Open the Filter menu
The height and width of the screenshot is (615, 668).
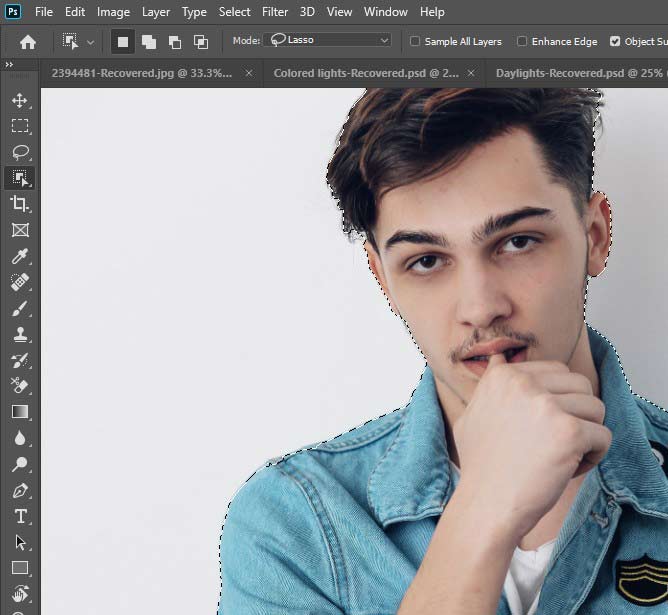(x=275, y=12)
